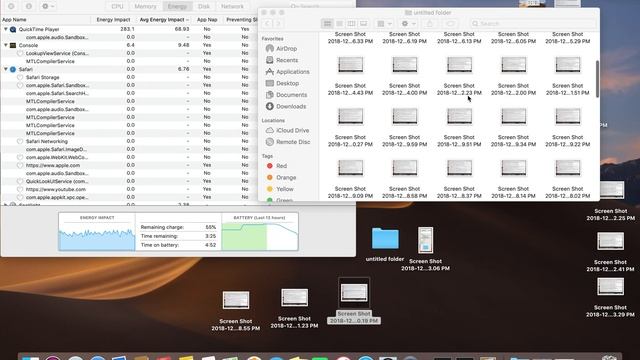Switch Finder to gallery view

click(x=363, y=24)
